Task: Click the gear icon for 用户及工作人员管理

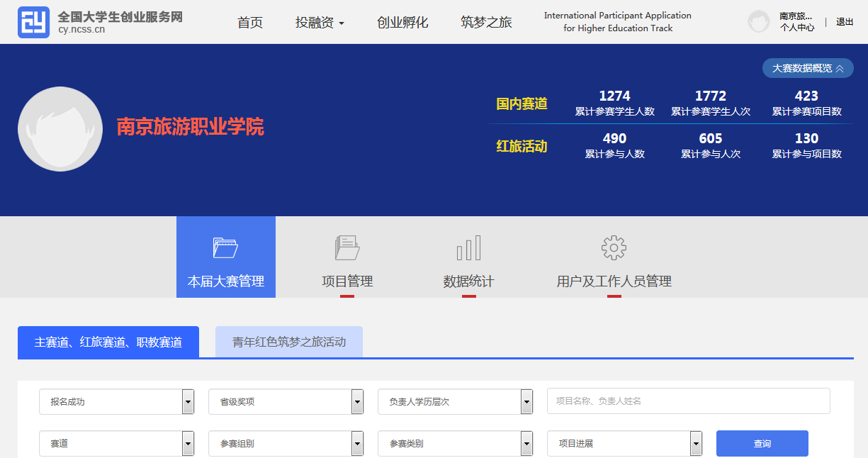Action: pos(614,247)
